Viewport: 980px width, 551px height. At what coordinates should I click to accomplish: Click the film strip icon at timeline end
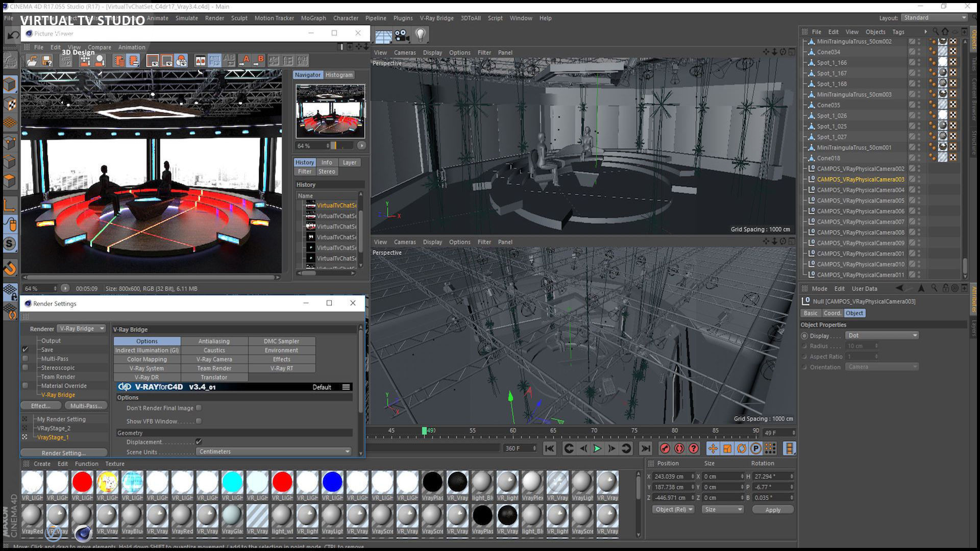pyautogui.click(x=789, y=448)
